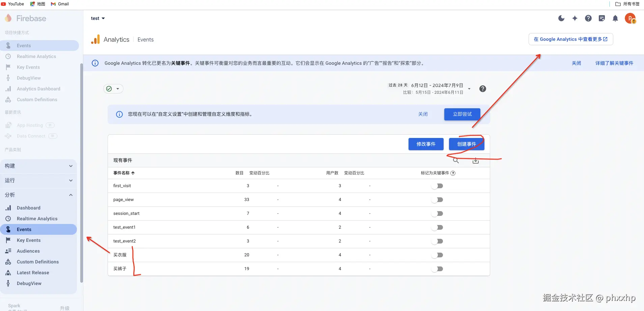
Task: Mark test_event2 as key event
Action: 437,241
